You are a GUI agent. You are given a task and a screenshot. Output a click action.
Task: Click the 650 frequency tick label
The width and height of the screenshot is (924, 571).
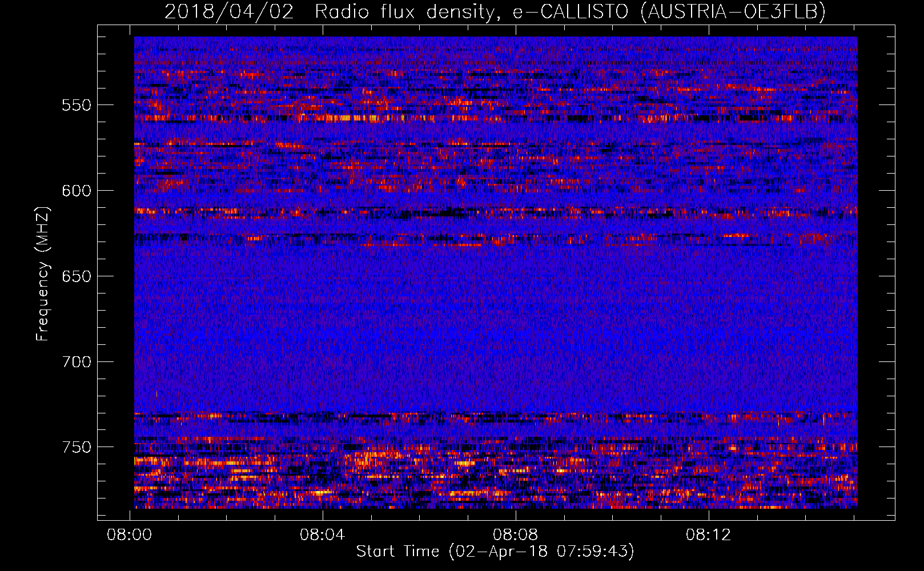tap(77, 276)
